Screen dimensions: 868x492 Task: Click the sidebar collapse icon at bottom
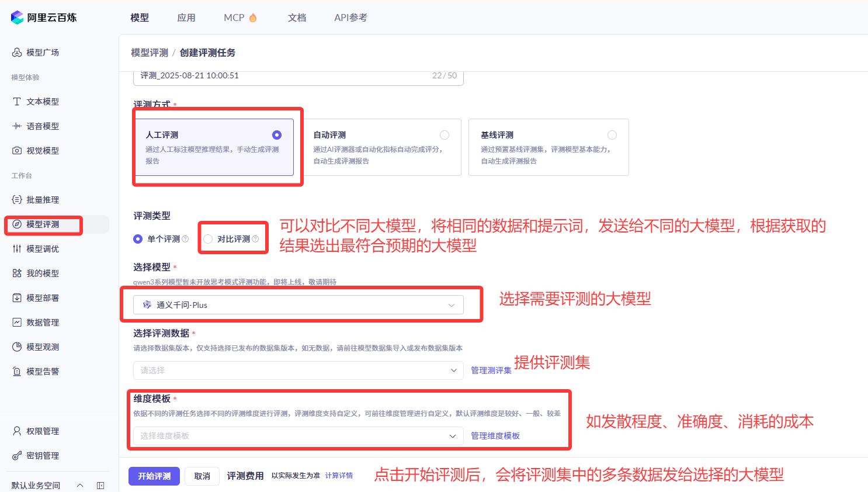pyautogui.click(x=100, y=486)
